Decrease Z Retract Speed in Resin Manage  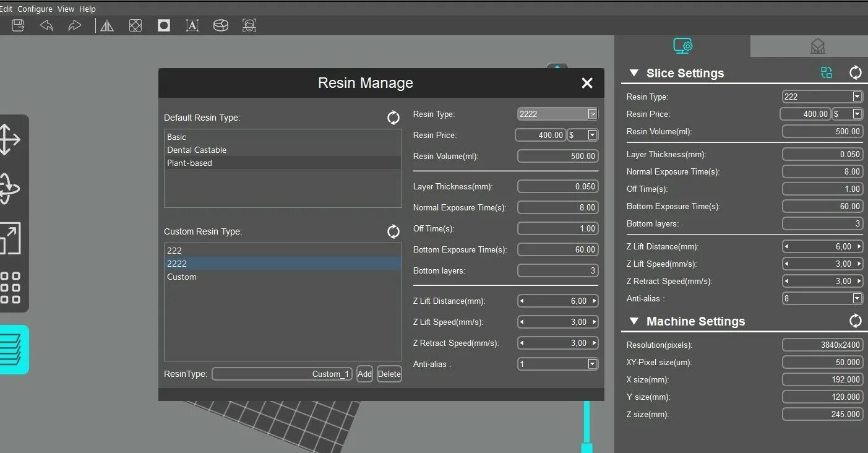coord(522,343)
